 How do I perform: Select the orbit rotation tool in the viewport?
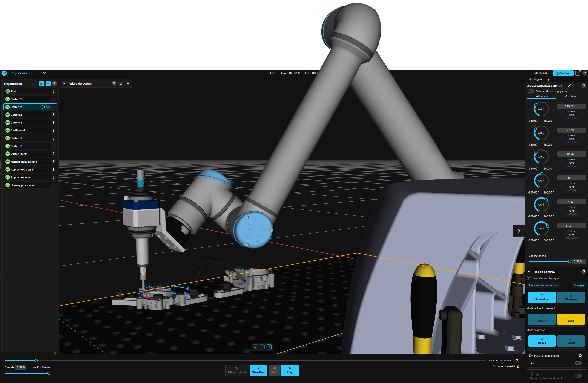click(269, 347)
